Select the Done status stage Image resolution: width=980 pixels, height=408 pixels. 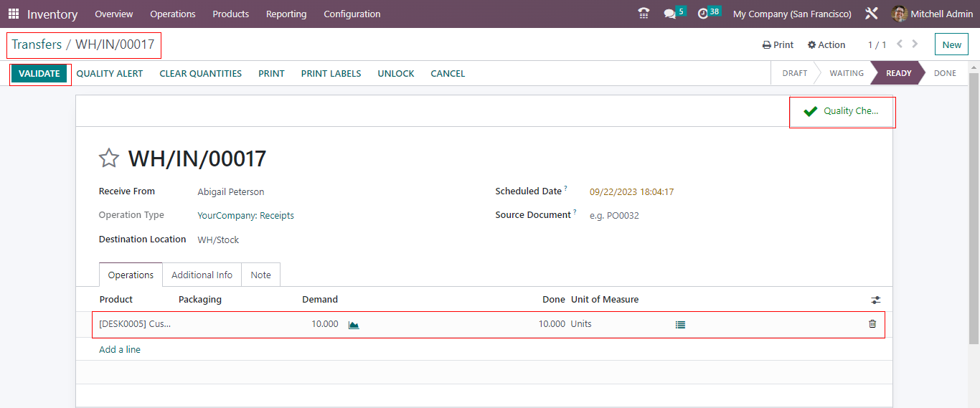pos(944,73)
